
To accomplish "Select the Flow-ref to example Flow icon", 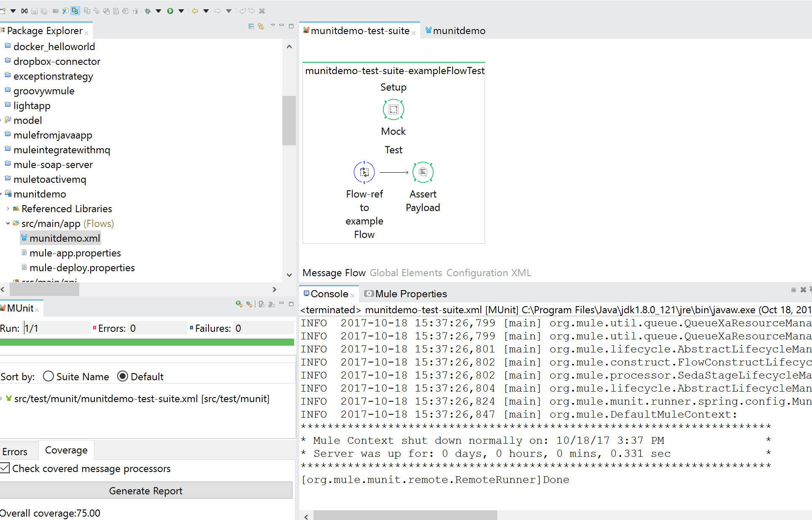I will [364, 172].
